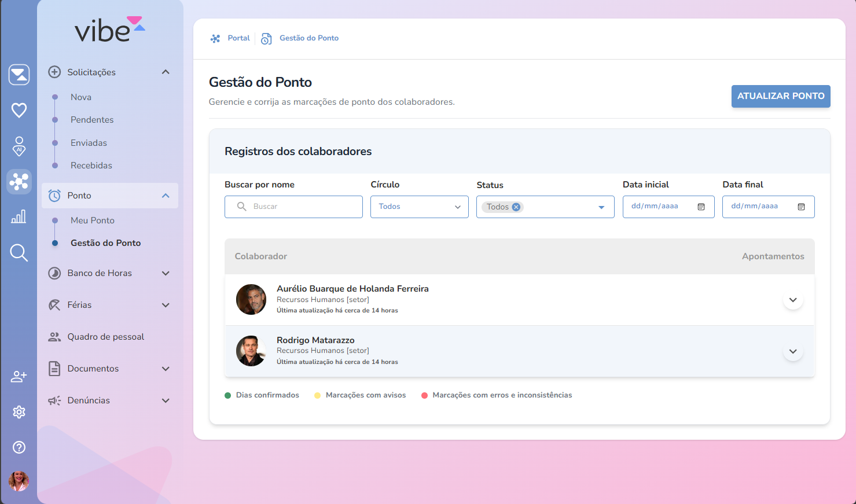The width and height of the screenshot is (856, 504).
Task: Open Meu Ponto in sidebar
Action: tap(93, 220)
